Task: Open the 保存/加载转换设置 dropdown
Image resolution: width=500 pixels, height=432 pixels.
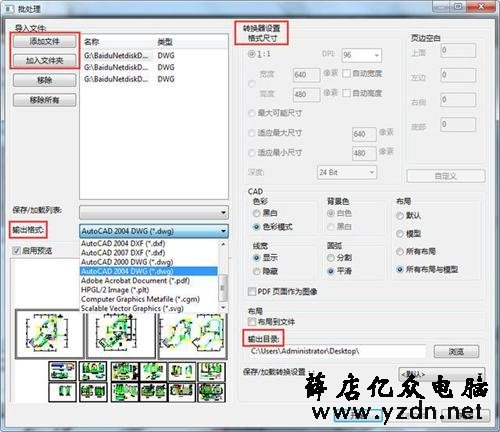Action: tap(441, 374)
